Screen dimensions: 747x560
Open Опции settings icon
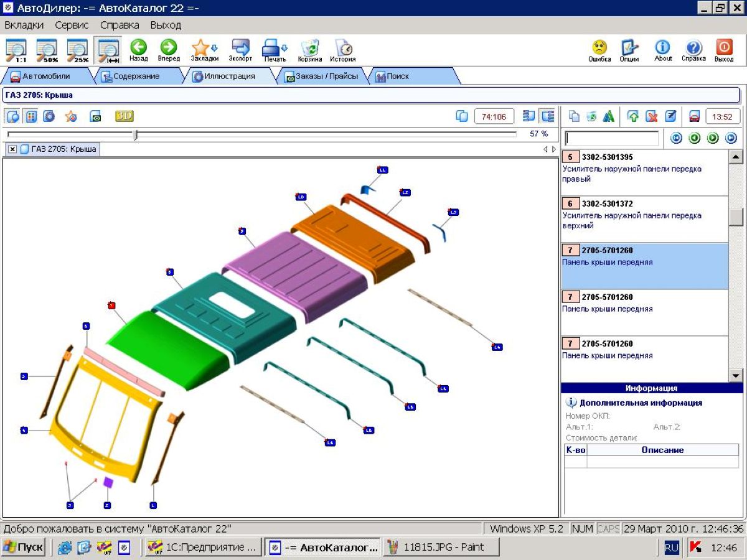629,50
